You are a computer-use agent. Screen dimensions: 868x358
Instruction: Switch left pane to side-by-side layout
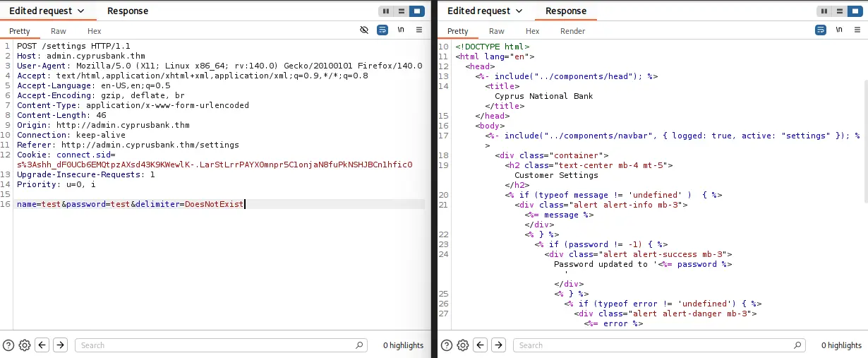click(x=385, y=11)
